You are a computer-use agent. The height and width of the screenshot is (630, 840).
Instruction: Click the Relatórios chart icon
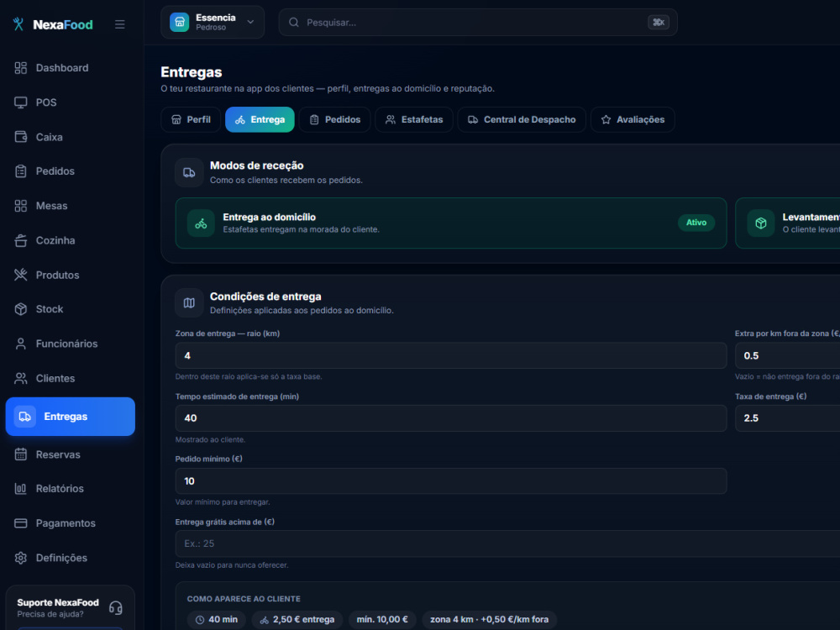[x=21, y=489]
